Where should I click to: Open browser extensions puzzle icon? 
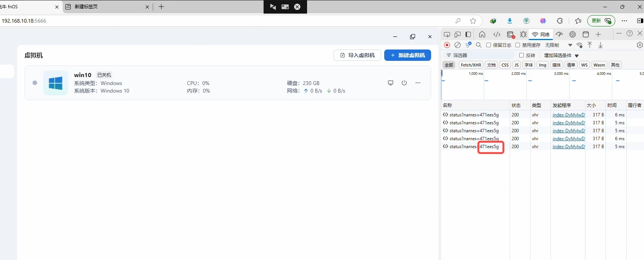coord(560,21)
